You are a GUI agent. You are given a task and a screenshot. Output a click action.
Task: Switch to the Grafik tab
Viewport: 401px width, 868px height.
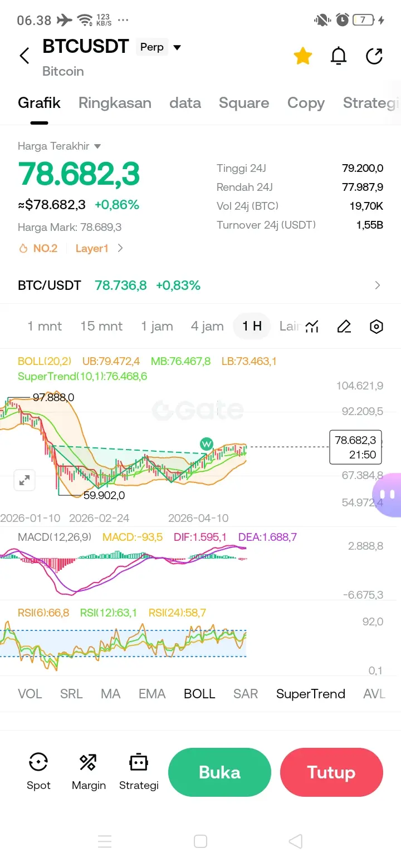39,103
